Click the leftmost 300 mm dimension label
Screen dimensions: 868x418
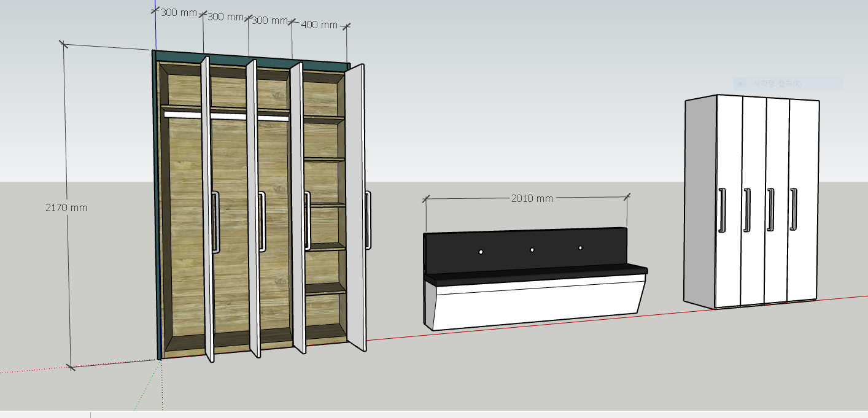pyautogui.click(x=179, y=12)
